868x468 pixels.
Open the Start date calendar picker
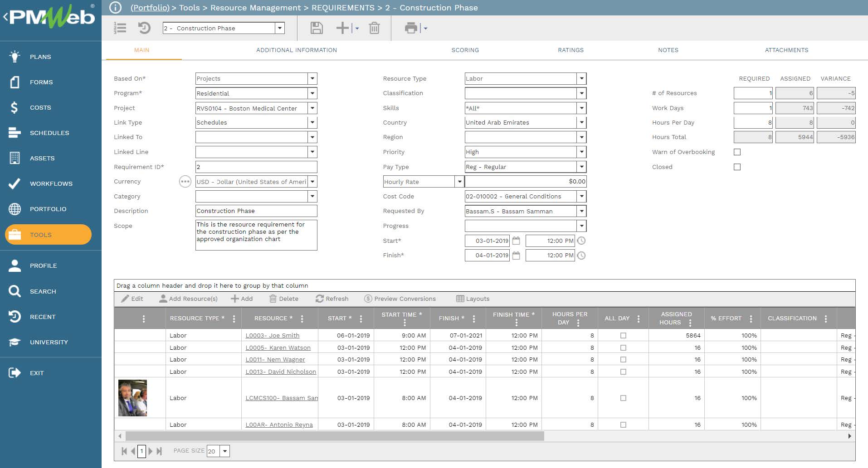(x=516, y=241)
